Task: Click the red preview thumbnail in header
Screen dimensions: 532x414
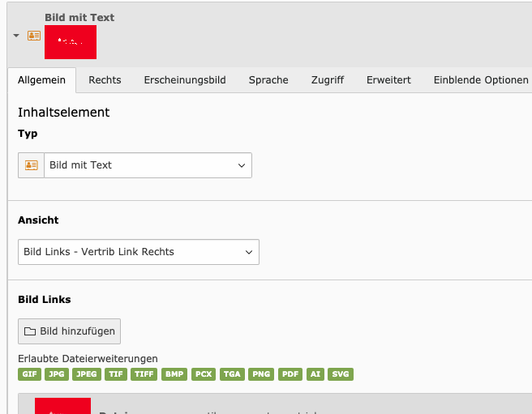Action: (x=71, y=42)
